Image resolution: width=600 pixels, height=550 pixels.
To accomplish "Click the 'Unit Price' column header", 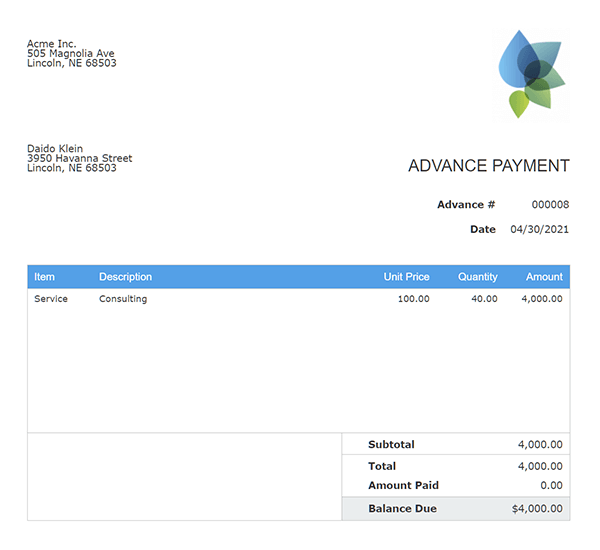I will (x=406, y=277).
